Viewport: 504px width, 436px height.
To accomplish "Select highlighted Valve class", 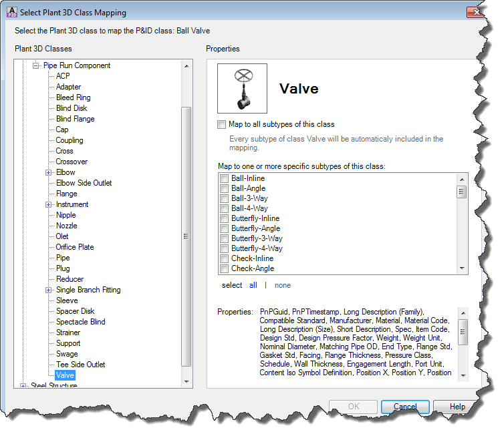I will pyautogui.click(x=65, y=375).
